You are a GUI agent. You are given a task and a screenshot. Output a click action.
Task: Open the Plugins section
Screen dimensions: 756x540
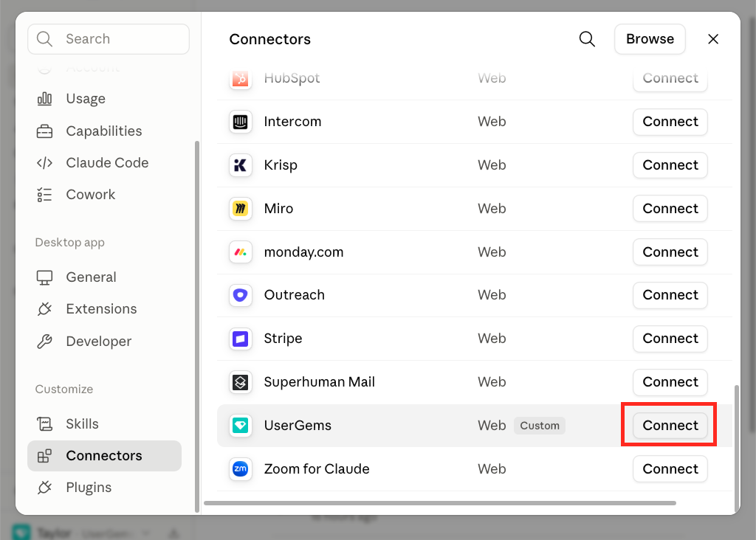coord(105,488)
